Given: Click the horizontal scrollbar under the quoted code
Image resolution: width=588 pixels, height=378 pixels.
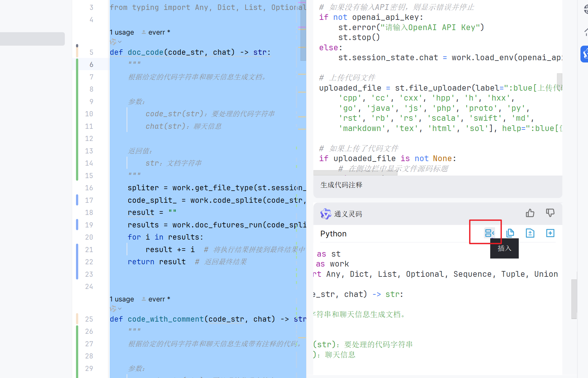Looking at the screenshot, I should pos(355,173).
